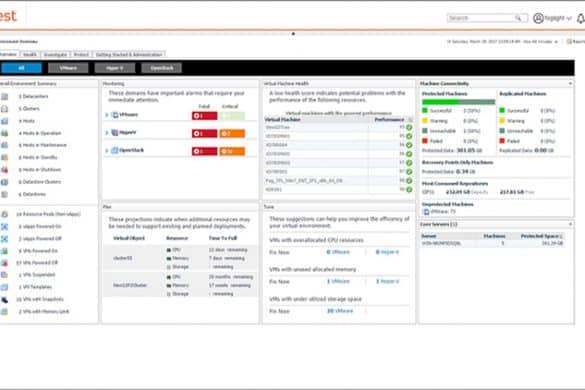Open VMware link for underutilized storage space
The height and width of the screenshot is (390, 585).
point(340,311)
